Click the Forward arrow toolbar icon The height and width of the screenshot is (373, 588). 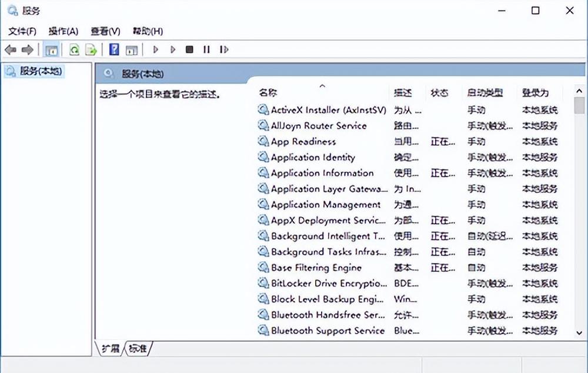click(28, 49)
